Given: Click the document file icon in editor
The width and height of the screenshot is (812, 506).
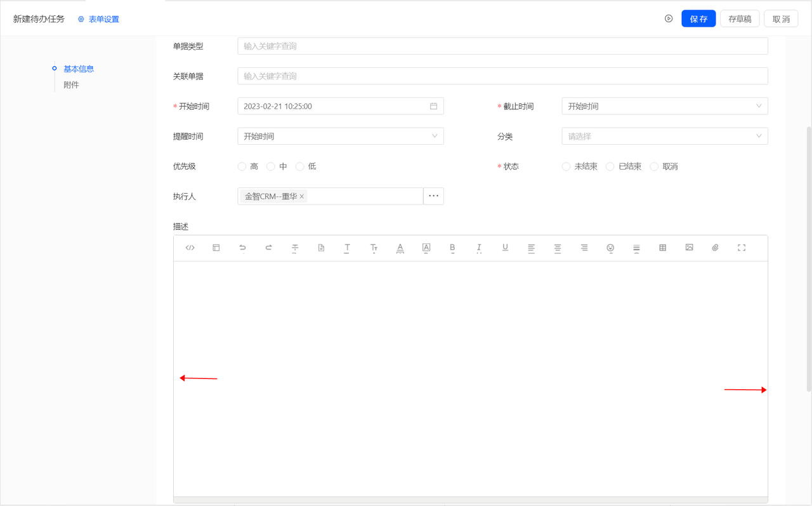Looking at the screenshot, I should pos(321,248).
